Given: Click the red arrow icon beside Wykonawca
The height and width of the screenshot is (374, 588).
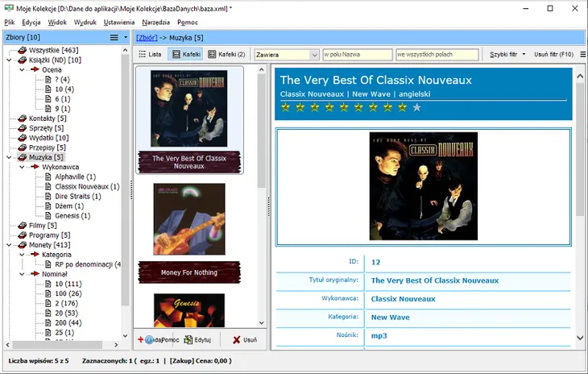Looking at the screenshot, I should 35,167.
